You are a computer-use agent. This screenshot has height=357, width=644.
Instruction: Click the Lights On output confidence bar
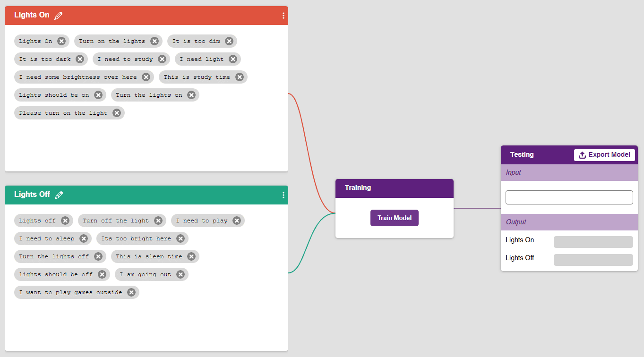click(593, 242)
